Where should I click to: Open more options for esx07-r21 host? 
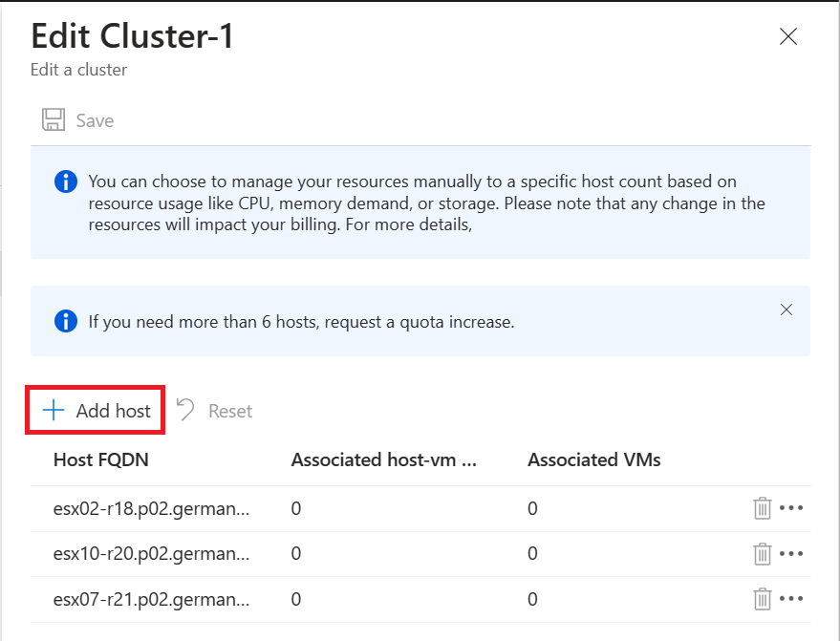click(791, 599)
